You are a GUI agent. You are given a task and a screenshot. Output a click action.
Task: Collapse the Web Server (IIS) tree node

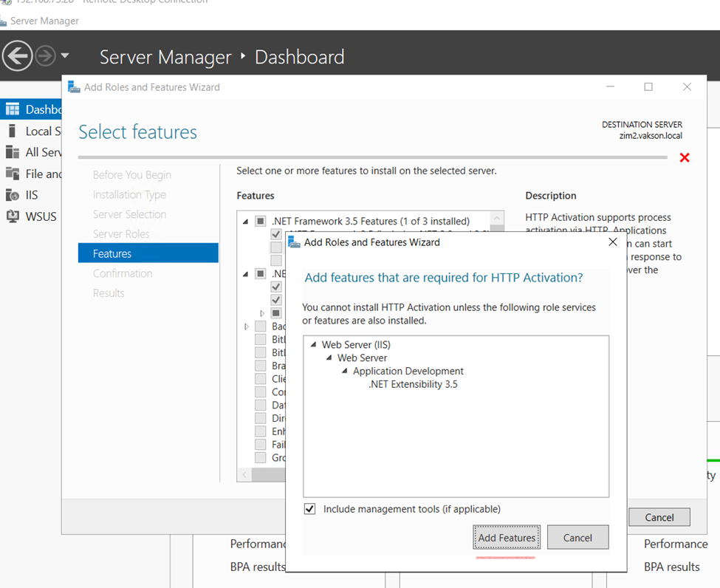tap(314, 345)
